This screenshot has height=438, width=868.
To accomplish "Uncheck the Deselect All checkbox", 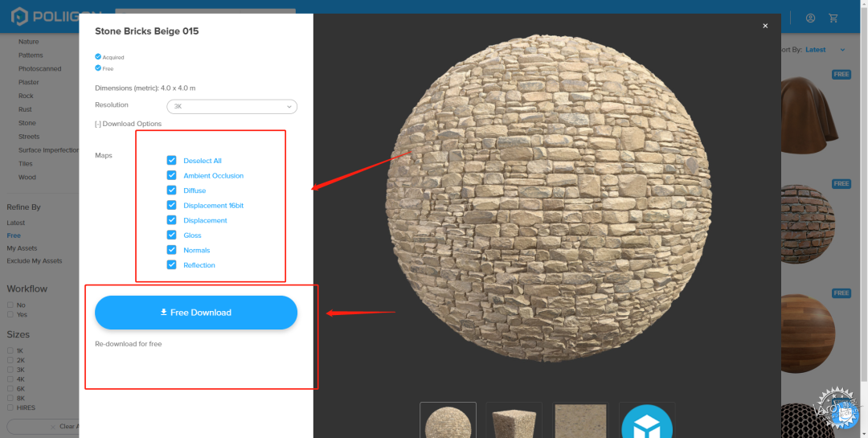I will pos(172,161).
